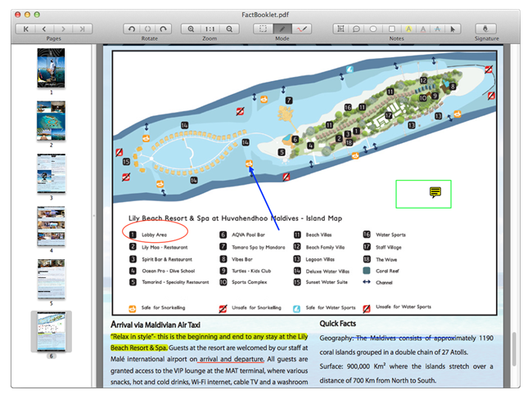This screenshot has width=532, height=399.
Task: Click the 'Sports Complex' legend text
Action: pos(249,282)
